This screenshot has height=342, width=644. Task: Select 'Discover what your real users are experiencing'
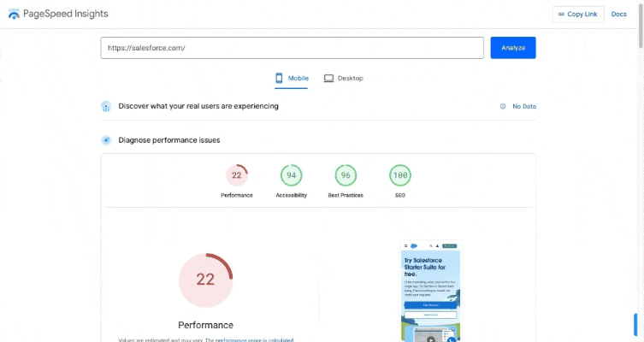tap(198, 106)
